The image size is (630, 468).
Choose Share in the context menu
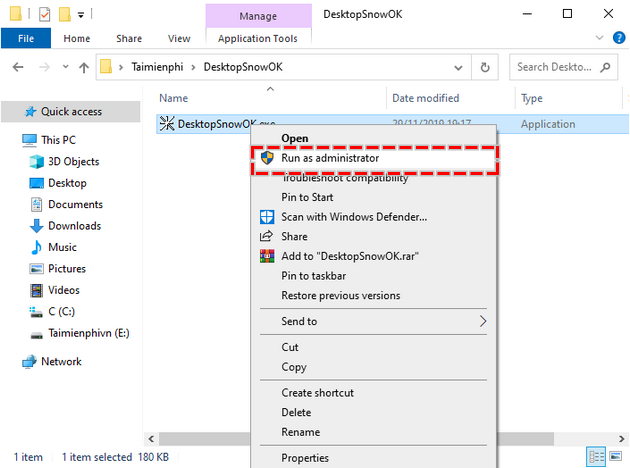294,237
